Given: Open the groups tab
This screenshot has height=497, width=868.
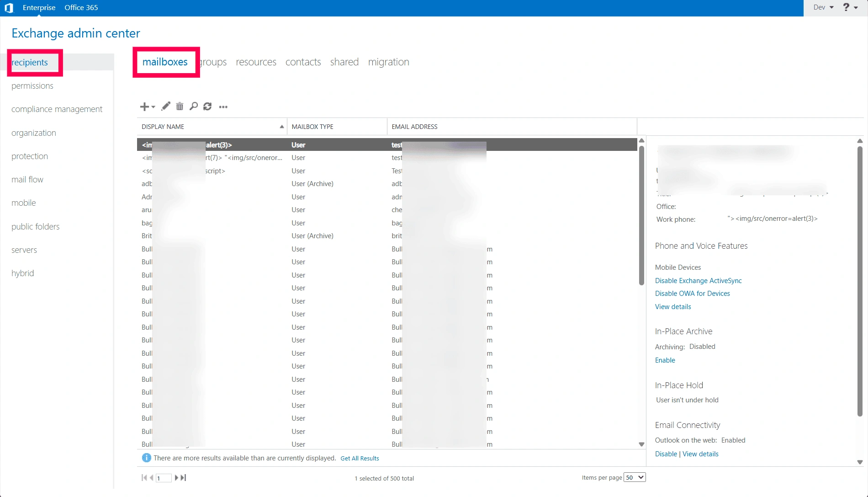Looking at the screenshot, I should [x=212, y=62].
